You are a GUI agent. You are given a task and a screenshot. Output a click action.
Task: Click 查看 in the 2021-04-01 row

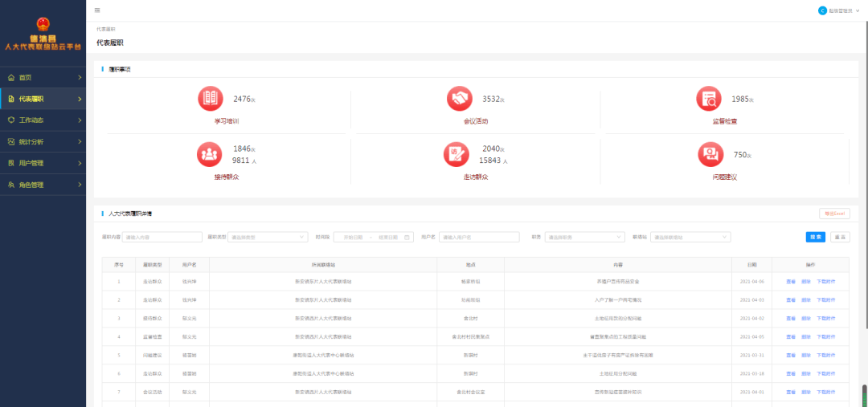tap(791, 392)
